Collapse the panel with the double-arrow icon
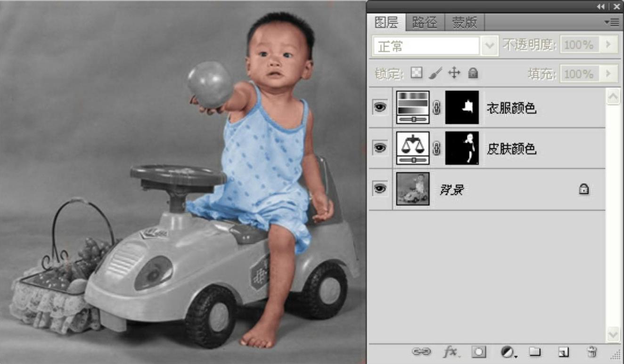The height and width of the screenshot is (364, 624). tap(600, 7)
